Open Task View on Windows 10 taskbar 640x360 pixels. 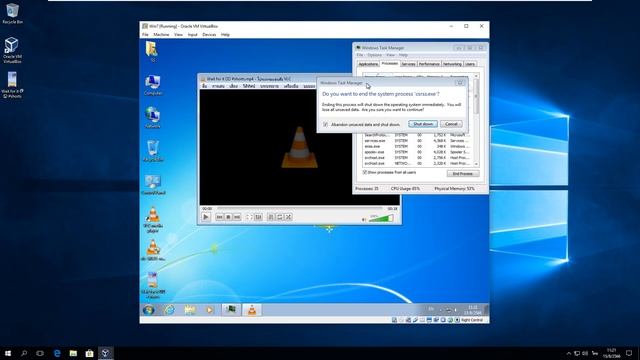(40, 353)
